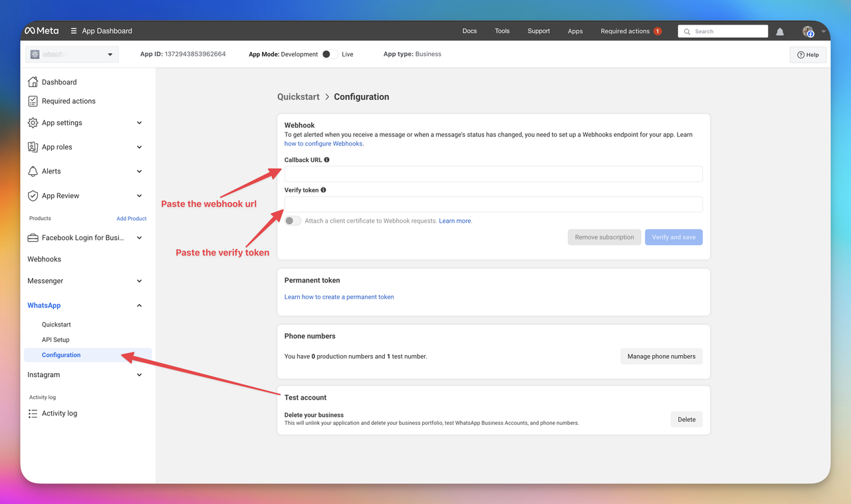
Task: Click Quickstart in breadcrumb
Action: click(x=299, y=97)
